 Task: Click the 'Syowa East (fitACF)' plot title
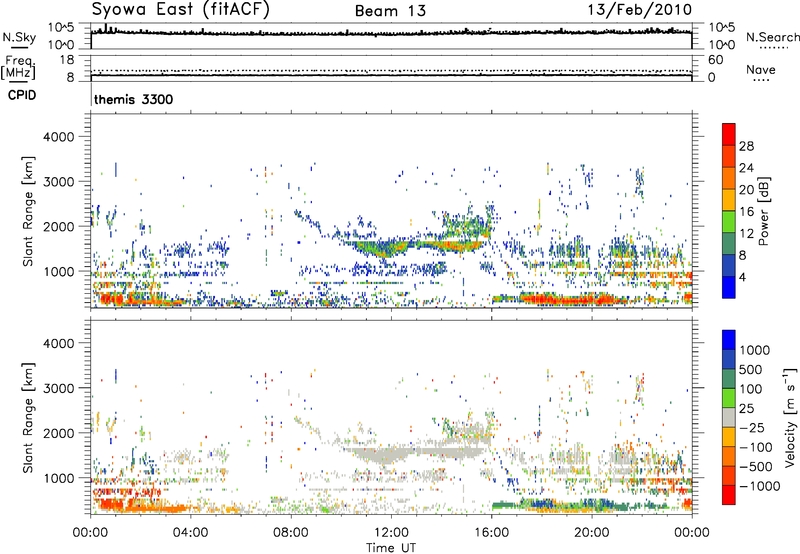coord(181,10)
